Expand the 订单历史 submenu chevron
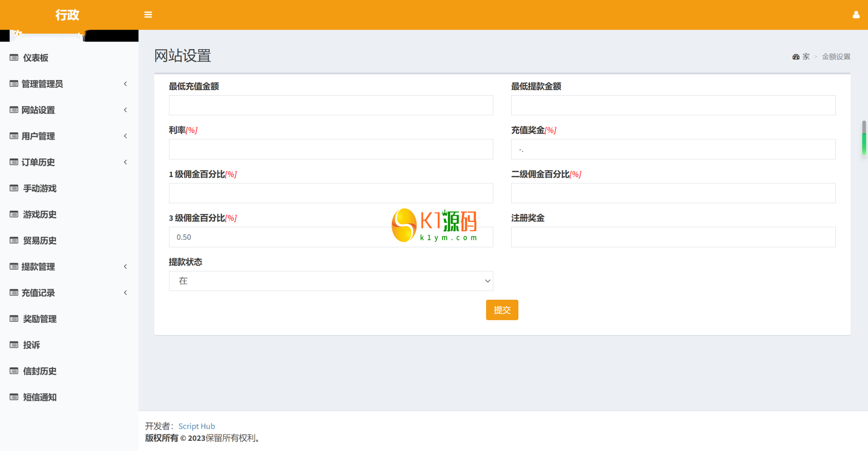868x451 pixels. (125, 162)
